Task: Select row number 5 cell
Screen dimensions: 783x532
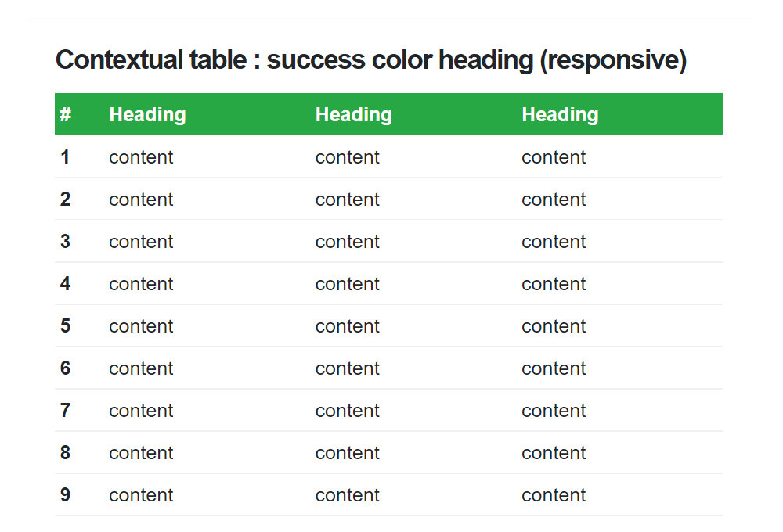Action: (x=65, y=326)
